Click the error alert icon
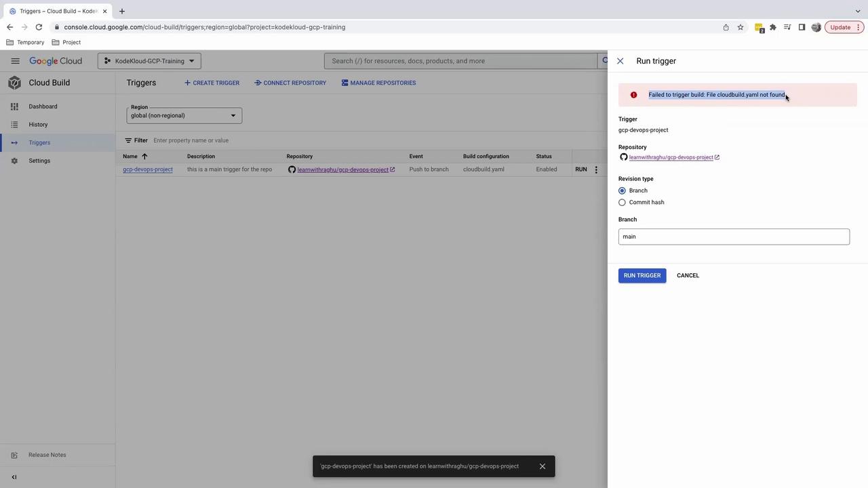This screenshot has width=868, height=488. [633, 95]
